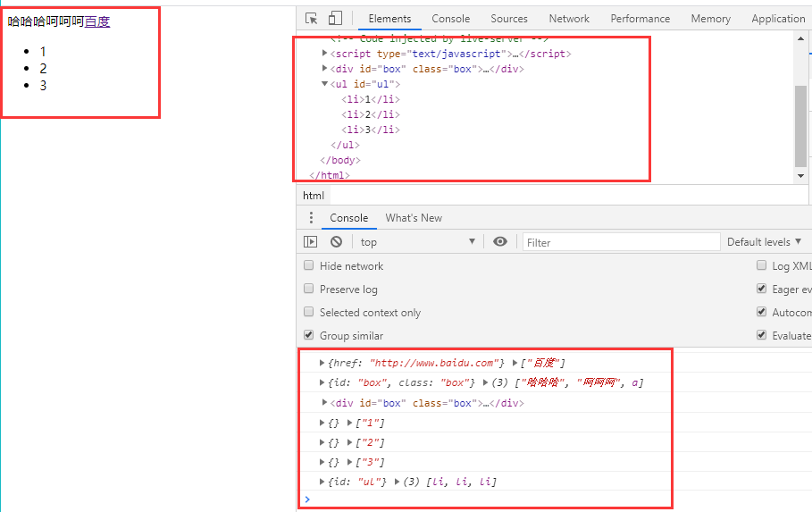The height and width of the screenshot is (512, 812).
Task: Uncheck the Autocomplete checkbox
Action: (x=761, y=312)
